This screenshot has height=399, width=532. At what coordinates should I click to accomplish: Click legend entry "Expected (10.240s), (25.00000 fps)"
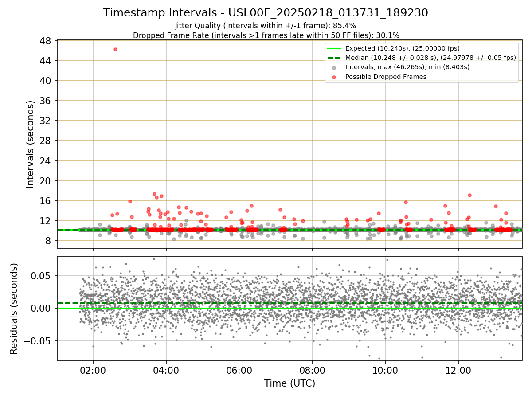(x=402, y=48)
